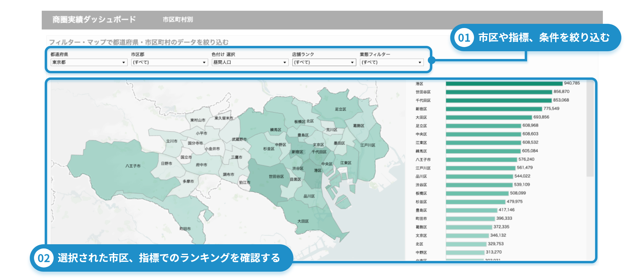Click the 渋谷区 bar valued 539,109

point(479,185)
